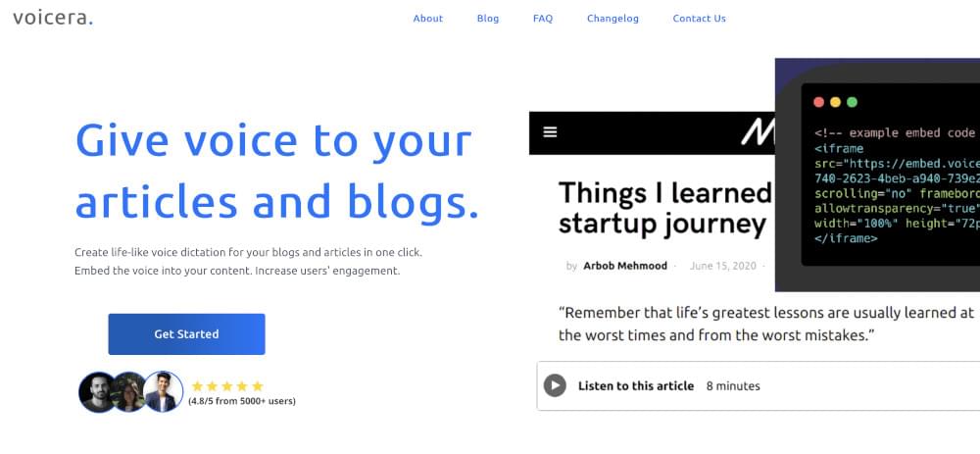Screen dimensions: 980x454
Task: Click the author name Arbob Mehmood
Action: (x=625, y=266)
